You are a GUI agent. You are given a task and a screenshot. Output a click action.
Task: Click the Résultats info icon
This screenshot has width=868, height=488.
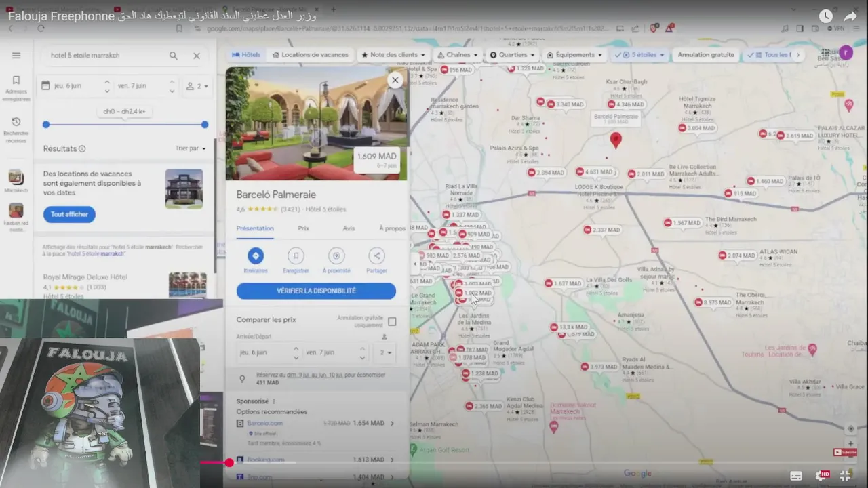tap(82, 149)
